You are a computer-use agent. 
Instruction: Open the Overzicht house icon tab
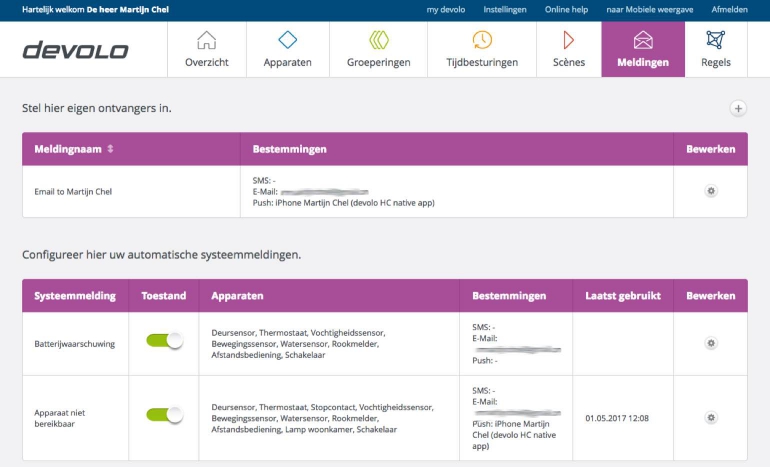pyautogui.click(x=207, y=50)
